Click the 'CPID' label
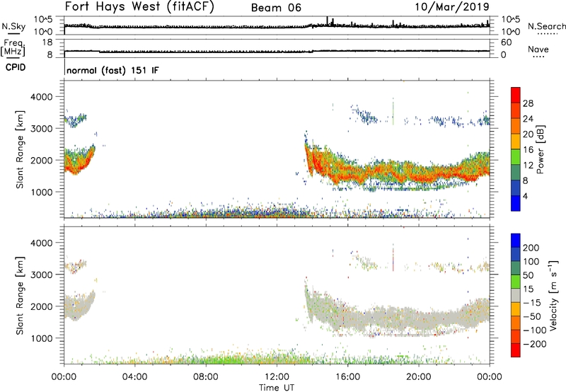The height and width of the screenshot is (392, 566). (16, 67)
